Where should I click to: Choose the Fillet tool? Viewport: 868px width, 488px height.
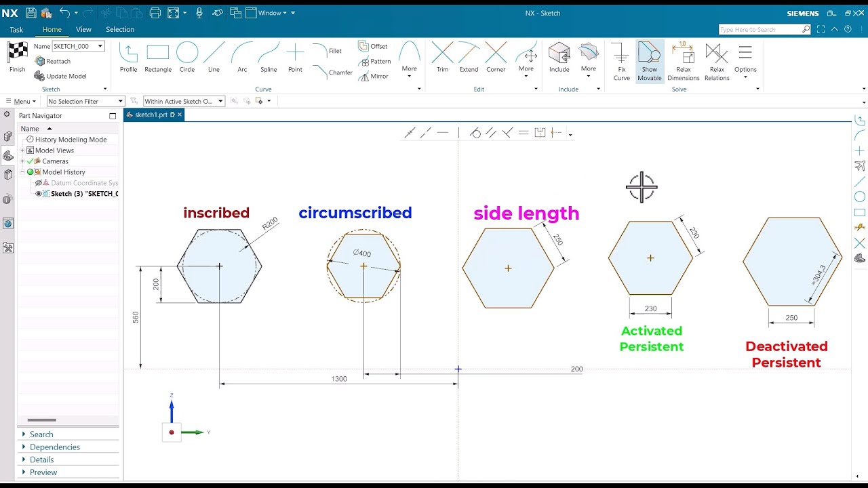pos(328,51)
